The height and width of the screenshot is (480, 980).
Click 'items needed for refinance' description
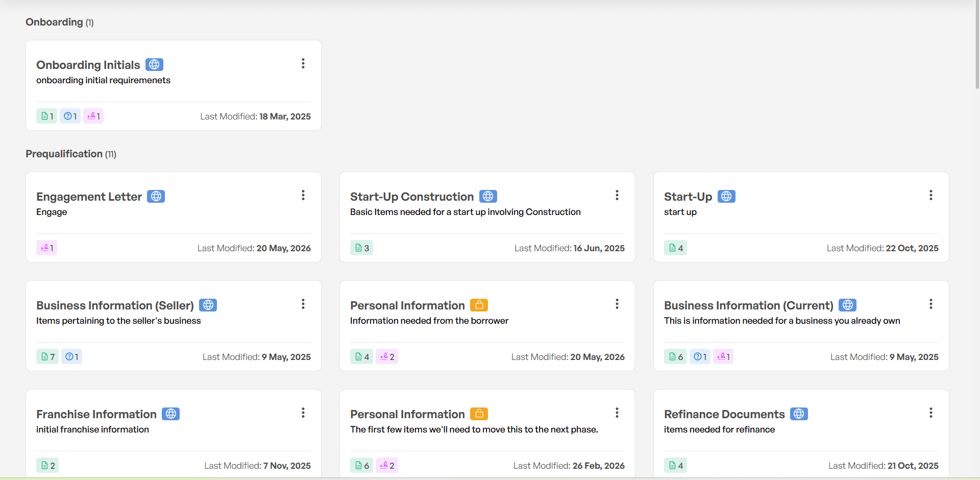(x=719, y=429)
